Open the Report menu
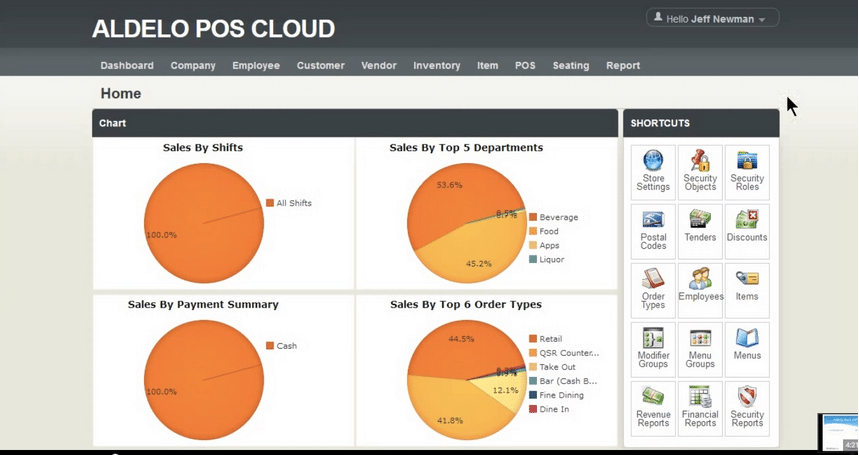The image size is (859, 455). coord(623,65)
